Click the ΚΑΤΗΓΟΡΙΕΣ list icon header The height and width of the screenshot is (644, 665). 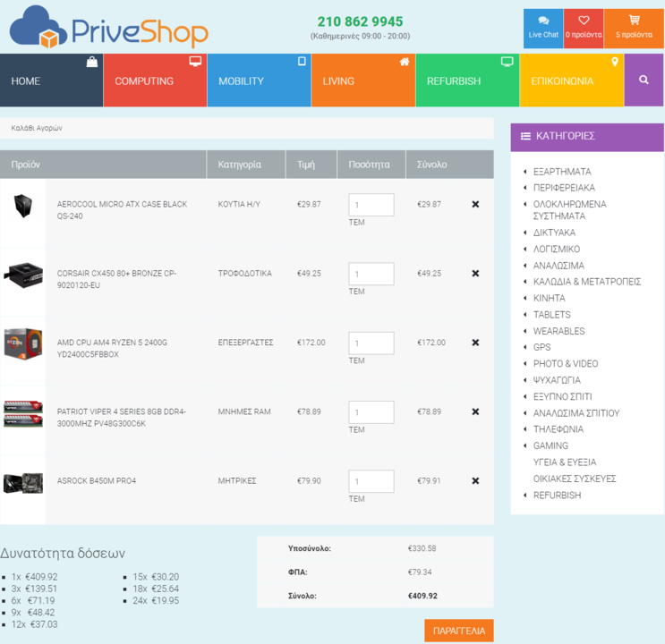pyautogui.click(x=525, y=137)
